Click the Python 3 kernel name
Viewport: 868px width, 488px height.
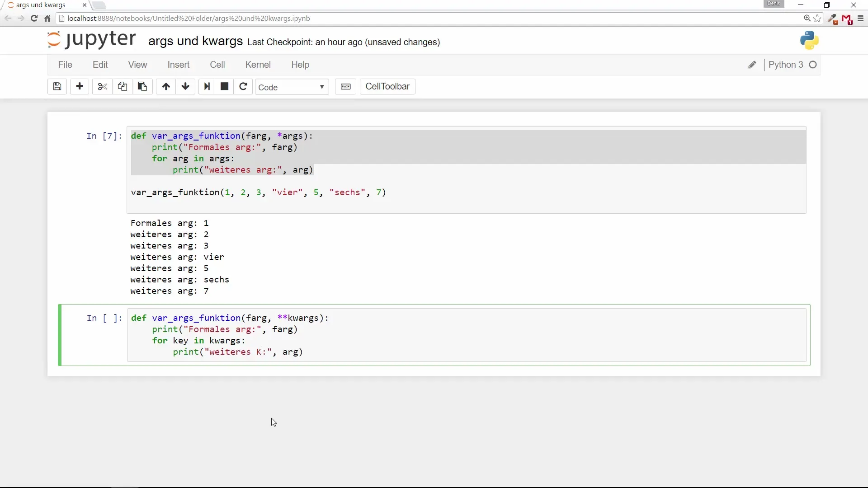point(786,65)
